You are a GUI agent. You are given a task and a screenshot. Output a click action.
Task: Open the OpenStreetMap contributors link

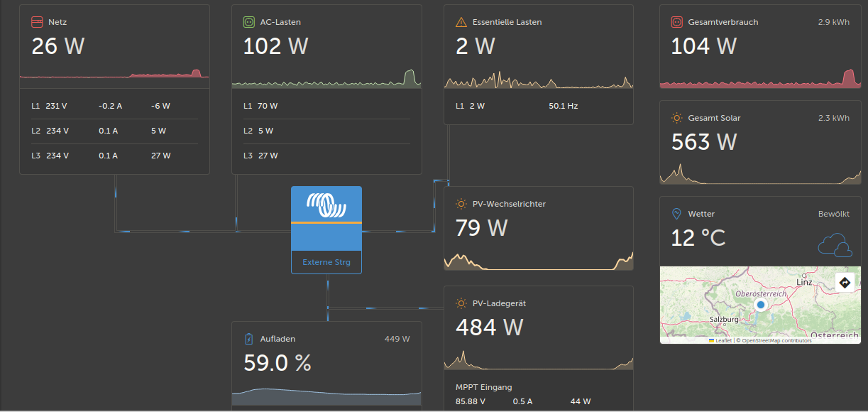[776, 341]
